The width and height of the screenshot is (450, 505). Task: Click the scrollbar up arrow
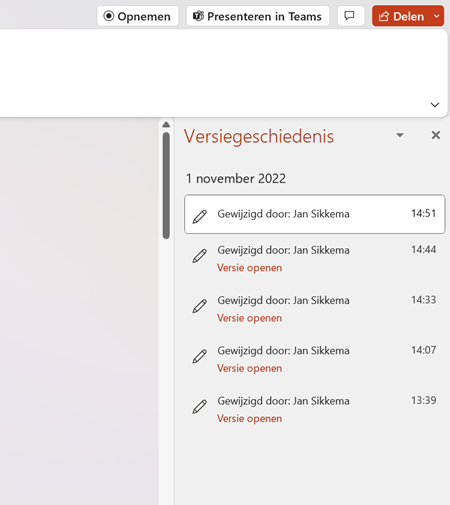click(x=166, y=125)
